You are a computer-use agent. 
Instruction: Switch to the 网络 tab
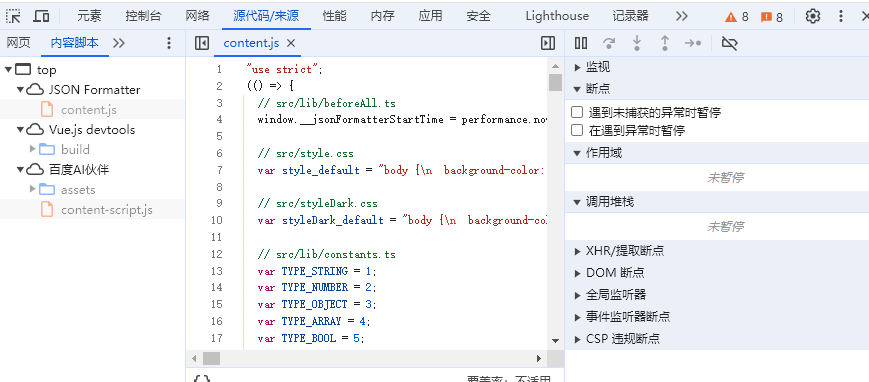point(197,16)
